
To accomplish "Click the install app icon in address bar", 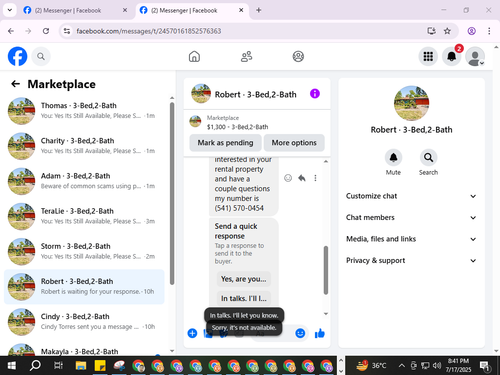I will click(x=431, y=31).
